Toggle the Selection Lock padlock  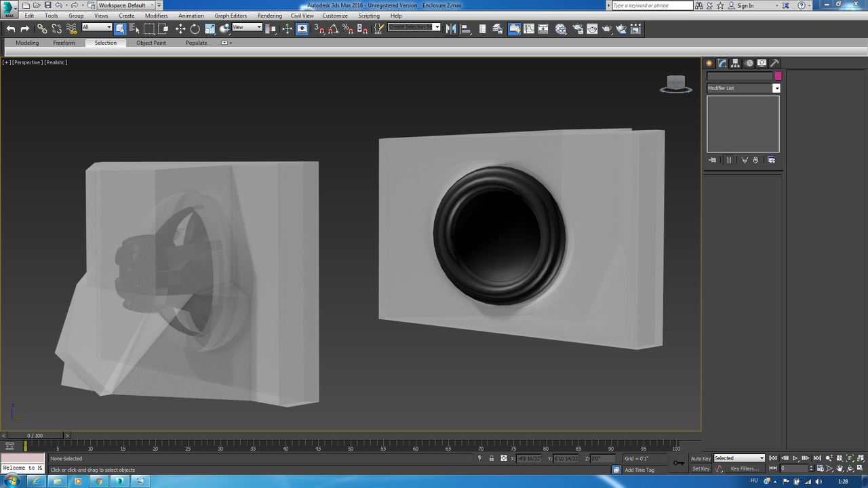(x=492, y=458)
